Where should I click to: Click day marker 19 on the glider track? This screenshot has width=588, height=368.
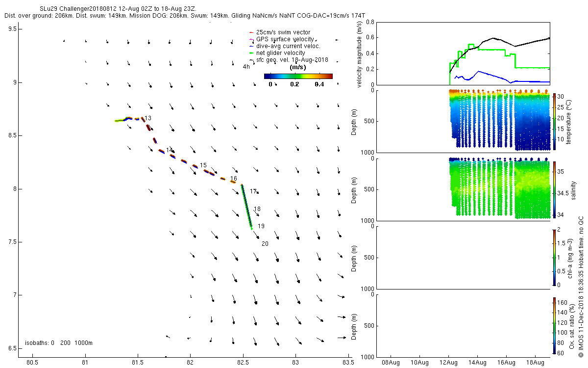(261, 226)
